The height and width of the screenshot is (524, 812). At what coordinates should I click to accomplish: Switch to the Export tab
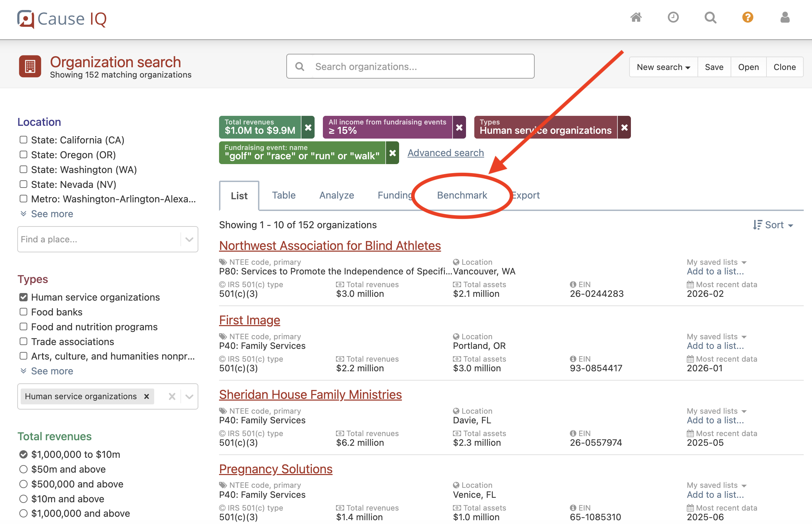[525, 195]
